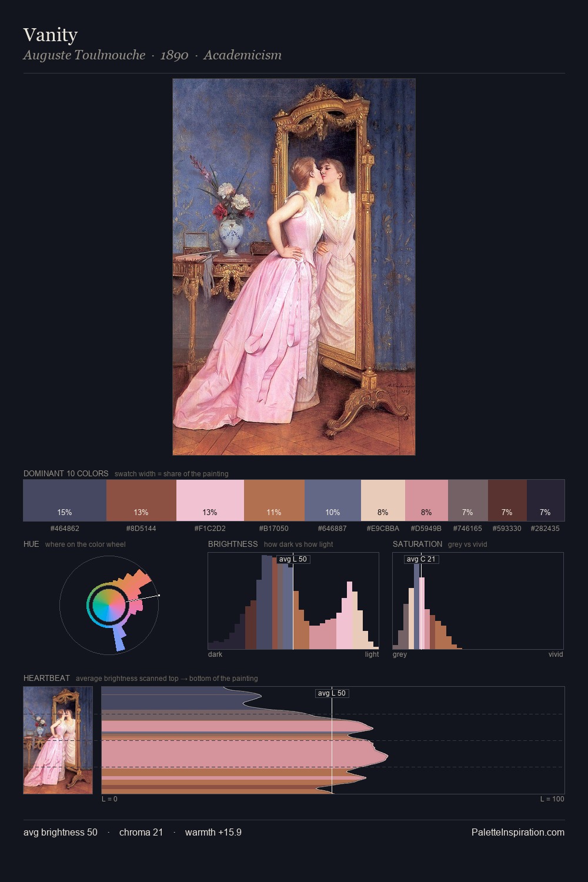Click the hex code #282435 label

pyautogui.click(x=545, y=529)
